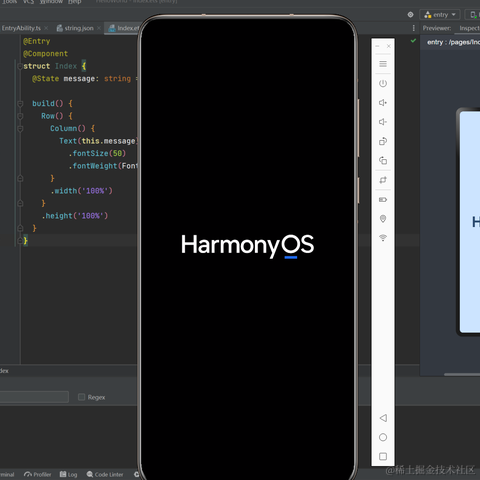The height and width of the screenshot is (480, 480).
Task: Open the emulator toolbar hamburger menu
Action: pyautogui.click(x=383, y=64)
